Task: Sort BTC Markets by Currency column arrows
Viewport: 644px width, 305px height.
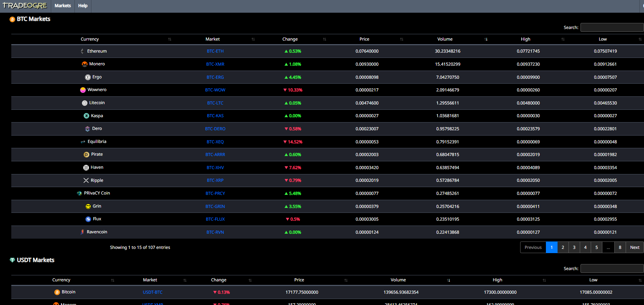Action: click(170, 39)
